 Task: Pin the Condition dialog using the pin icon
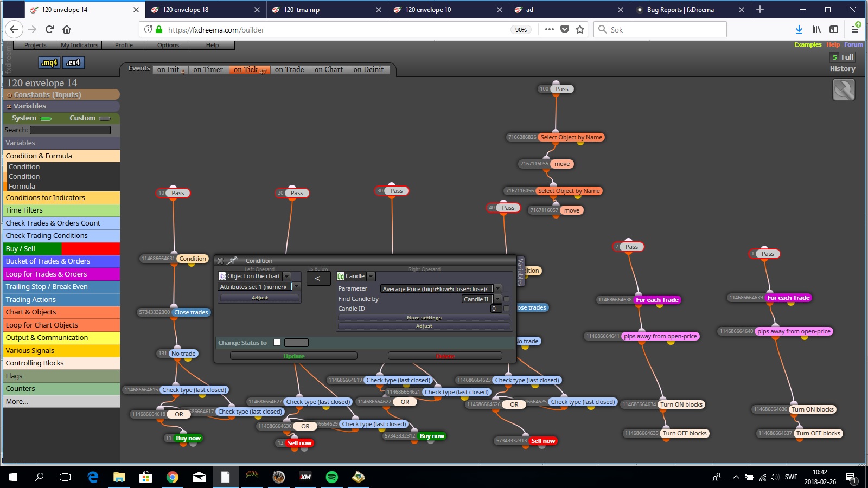coord(232,261)
